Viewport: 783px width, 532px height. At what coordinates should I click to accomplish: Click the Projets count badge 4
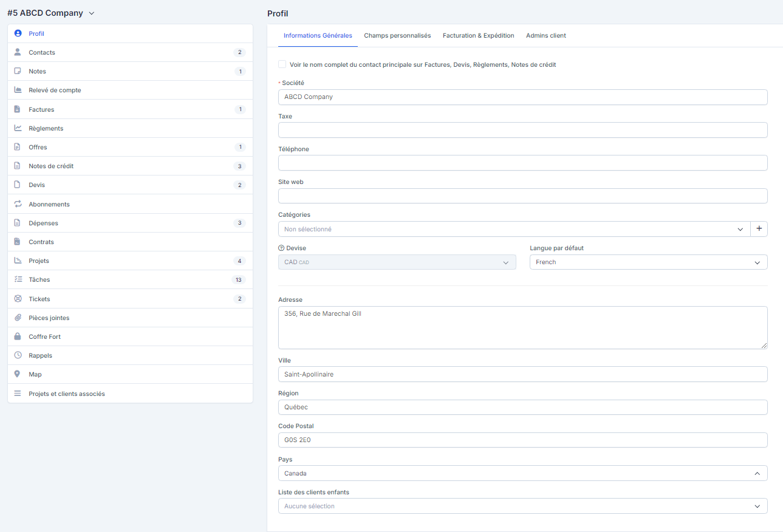[240, 261]
